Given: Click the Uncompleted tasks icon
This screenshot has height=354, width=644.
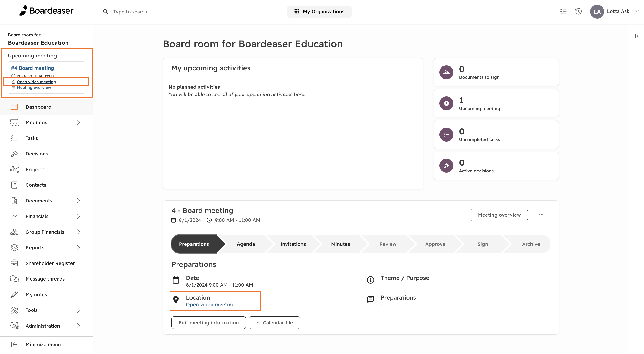Looking at the screenshot, I should pyautogui.click(x=446, y=135).
